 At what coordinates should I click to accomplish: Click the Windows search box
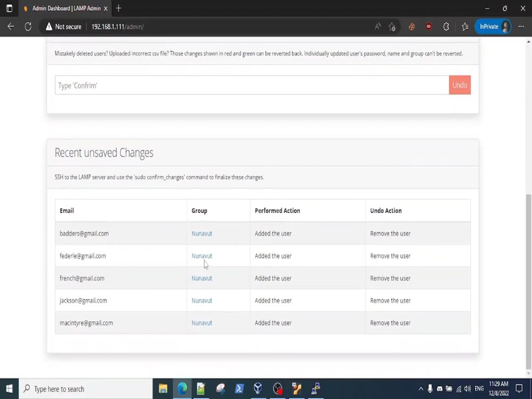click(x=85, y=389)
